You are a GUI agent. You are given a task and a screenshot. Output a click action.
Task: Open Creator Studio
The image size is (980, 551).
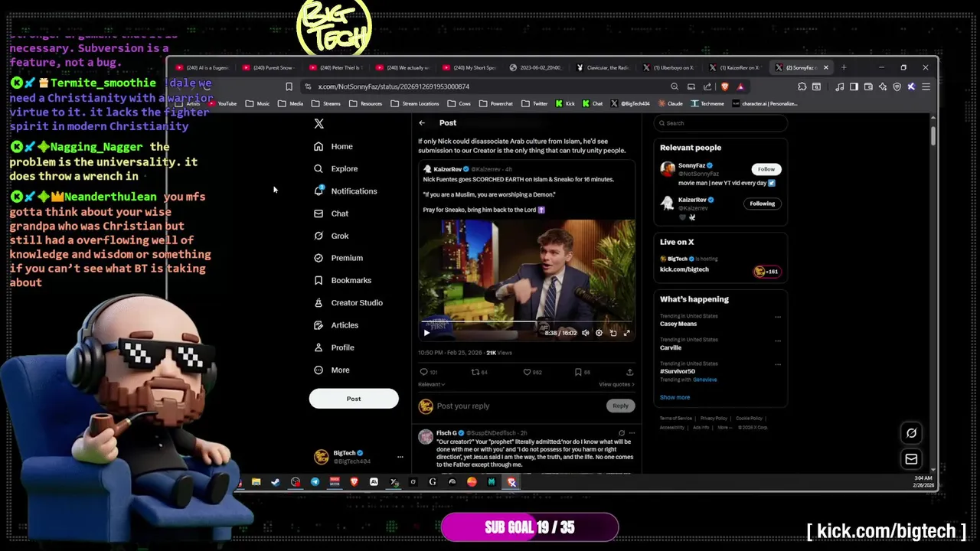(348, 302)
